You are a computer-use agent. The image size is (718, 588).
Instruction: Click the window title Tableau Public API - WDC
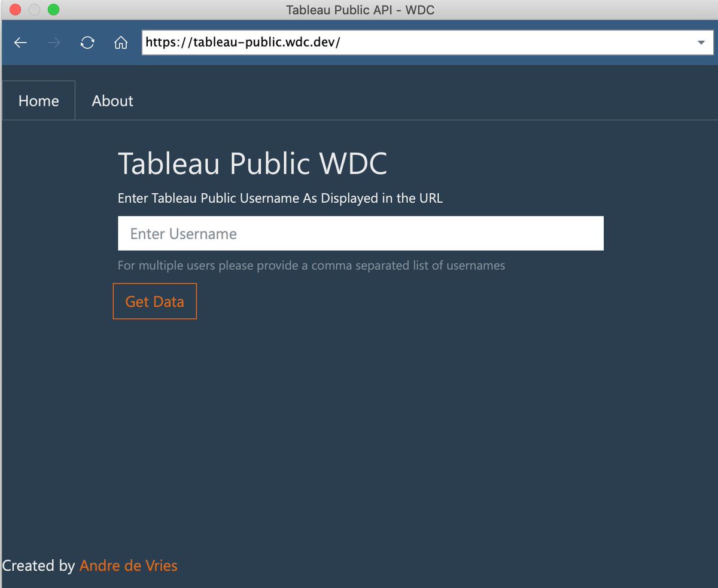[360, 10]
